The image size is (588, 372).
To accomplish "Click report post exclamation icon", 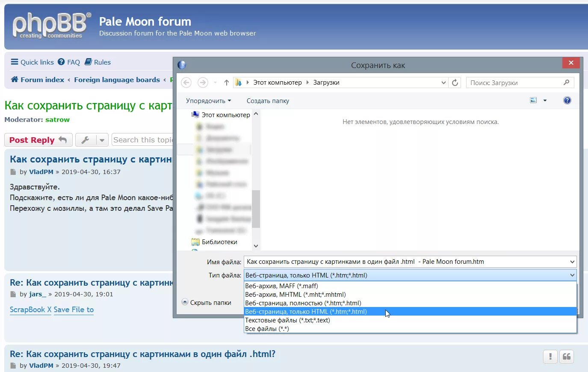I will pos(550,356).
